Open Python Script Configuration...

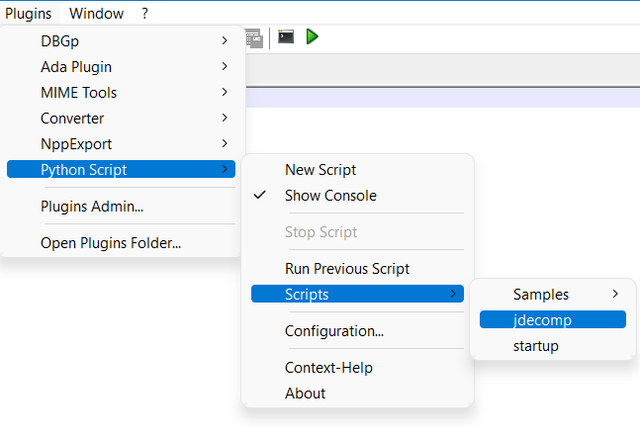[358, 331]
